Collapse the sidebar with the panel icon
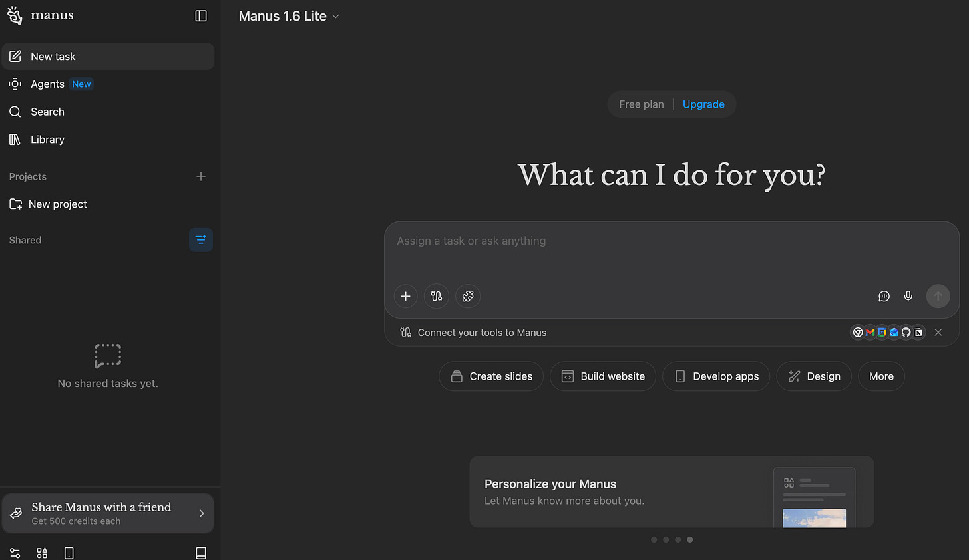The image size is (969, 560). click(x=201, y=16)
